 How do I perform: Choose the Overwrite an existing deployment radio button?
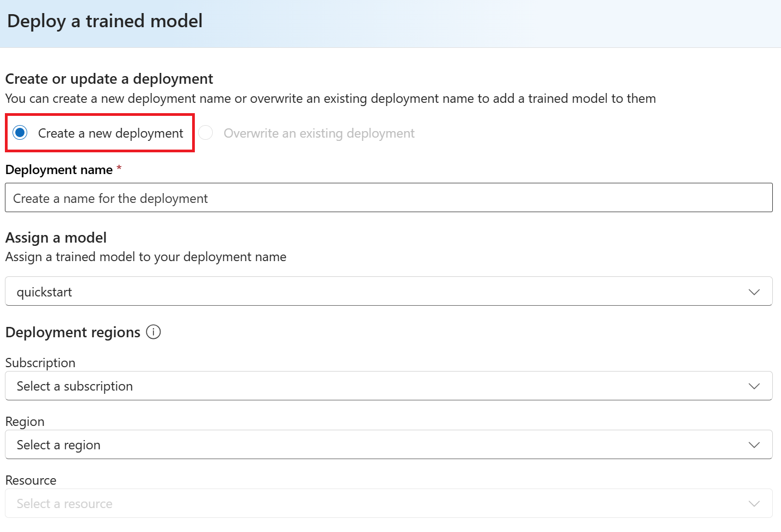point(205,133)
